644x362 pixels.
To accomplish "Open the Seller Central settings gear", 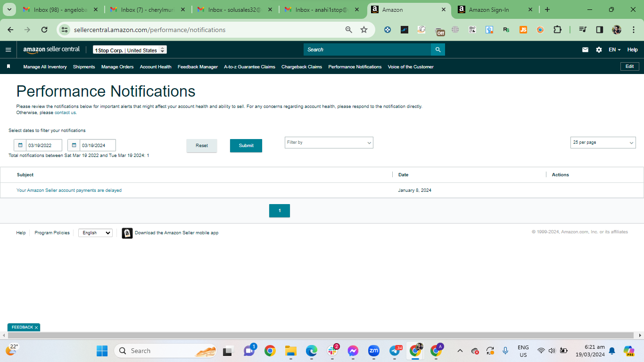I will click(x=599, y=49).
